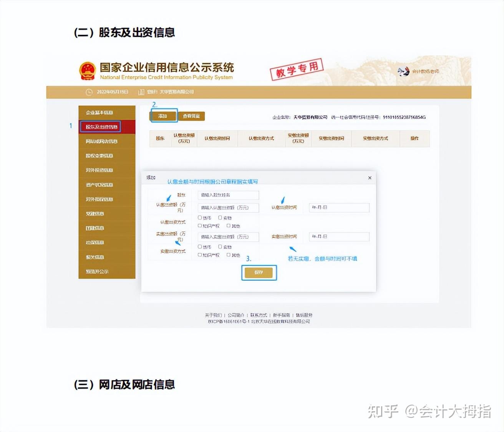
Task: Check 其他 under 认缴出资方式
Action: [229, 226]
